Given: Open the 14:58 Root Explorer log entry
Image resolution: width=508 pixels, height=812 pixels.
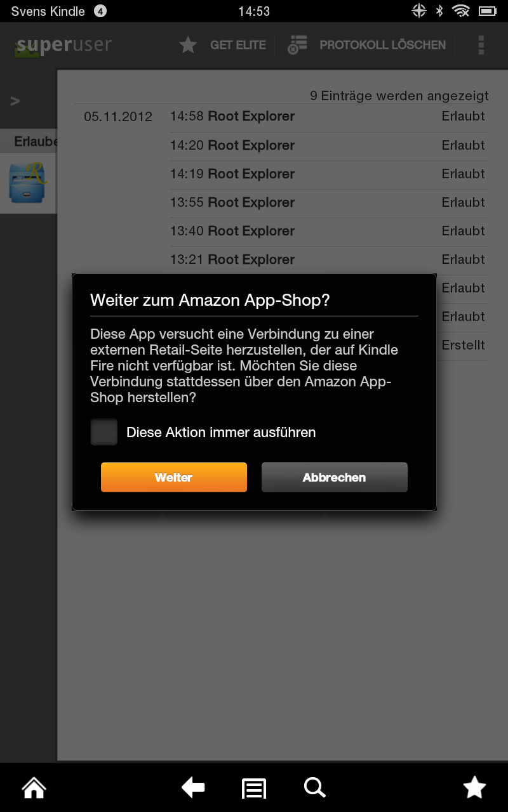Looking at the screenshot, I should point(328,117).
